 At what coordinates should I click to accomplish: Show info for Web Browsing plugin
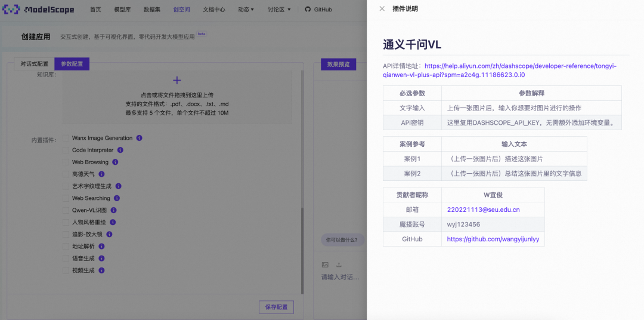[x=116, y=162]
